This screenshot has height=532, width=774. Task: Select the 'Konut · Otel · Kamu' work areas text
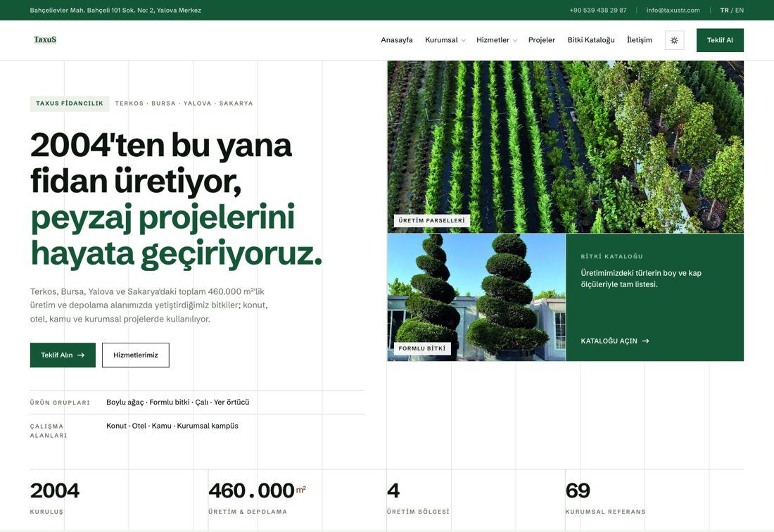[x=172, y=426]
